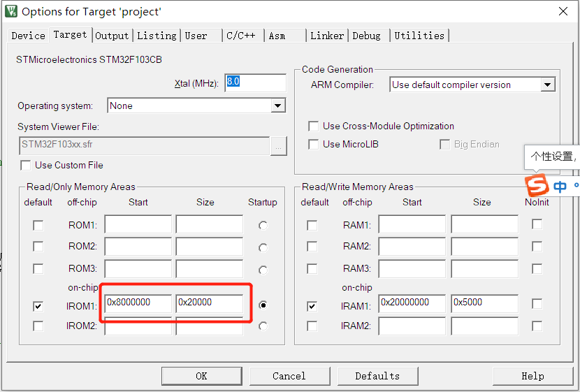The width and height of the screenshot is (580, 392).
Task: Switch to the Utilities tab
Action: (x=419, y=36)
